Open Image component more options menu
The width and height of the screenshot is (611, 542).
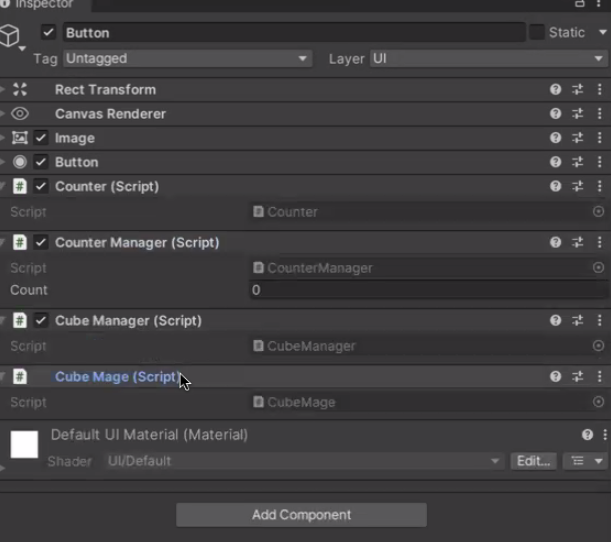pos(599,138)
